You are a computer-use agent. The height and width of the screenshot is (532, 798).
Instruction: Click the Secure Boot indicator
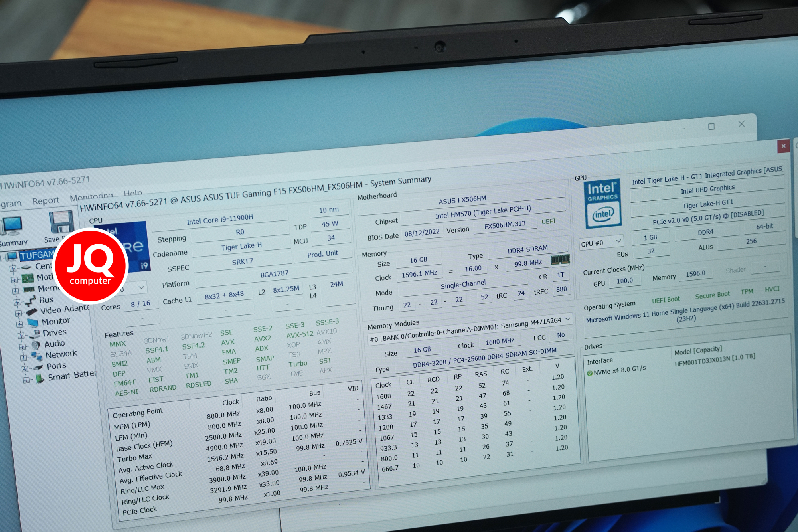coord(712,295)
